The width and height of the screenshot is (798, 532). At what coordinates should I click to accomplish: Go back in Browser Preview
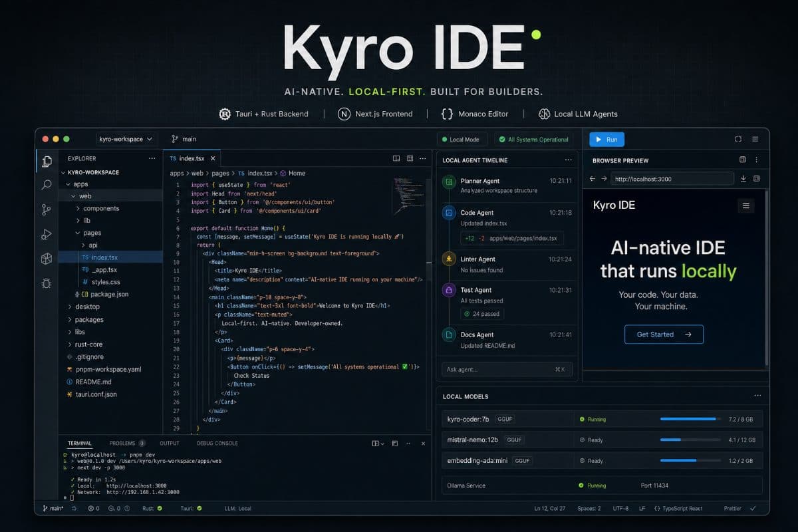(x=593, y=179)
